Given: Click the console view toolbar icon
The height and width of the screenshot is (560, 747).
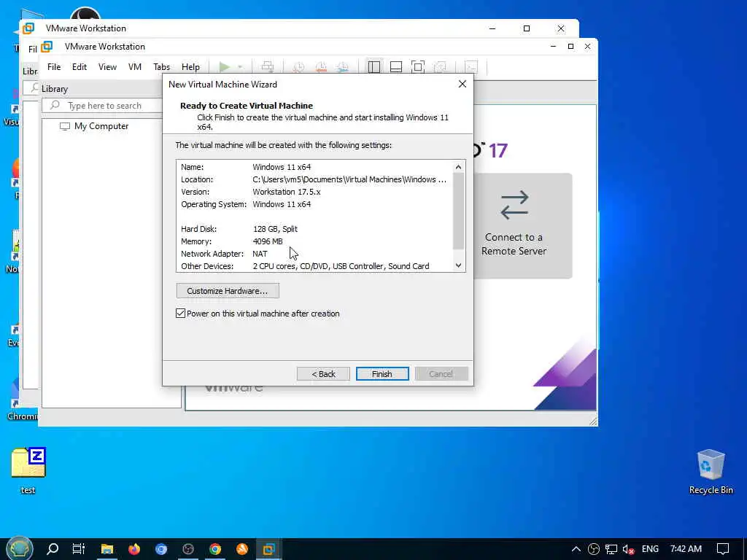Looking at the screenshot, I should pos(471,67).
